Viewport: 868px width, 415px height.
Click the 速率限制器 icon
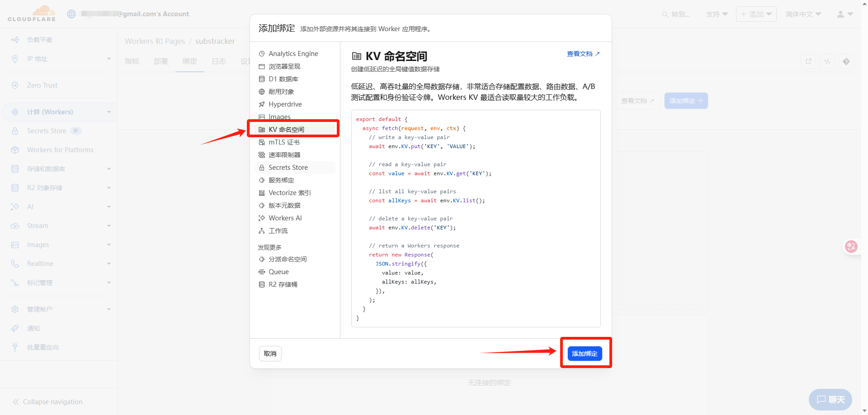point(262,155)
